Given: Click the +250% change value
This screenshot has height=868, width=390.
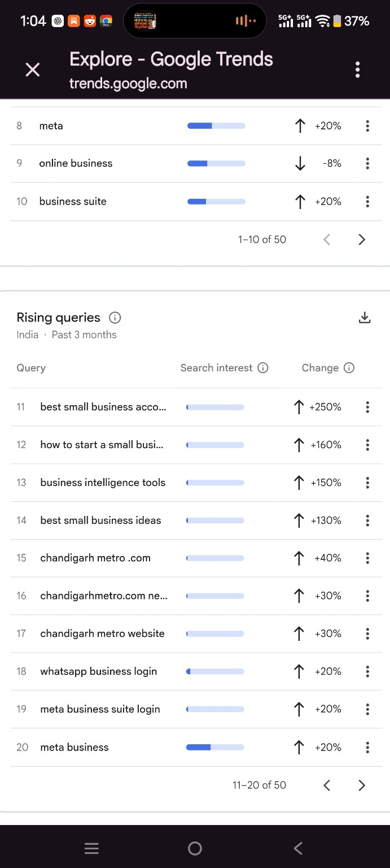Looking at the screenshot, I should coord(325,407).
